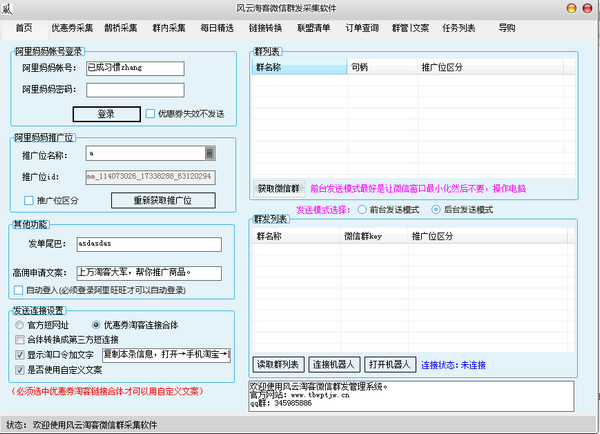Click the 重新获取推广位 button
The image size is (600, 434).
(x=175, y=200)
